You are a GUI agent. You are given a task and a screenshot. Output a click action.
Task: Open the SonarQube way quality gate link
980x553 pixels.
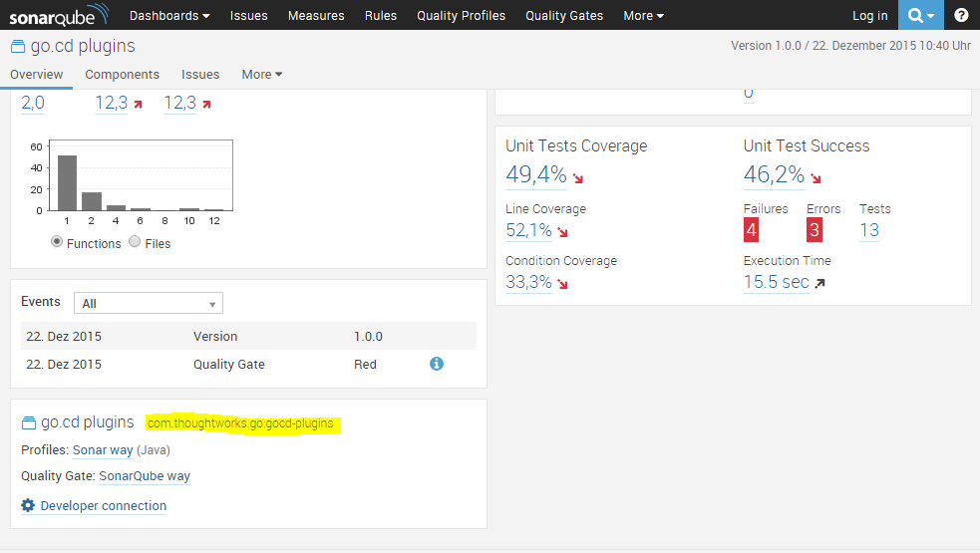point(145,476)
